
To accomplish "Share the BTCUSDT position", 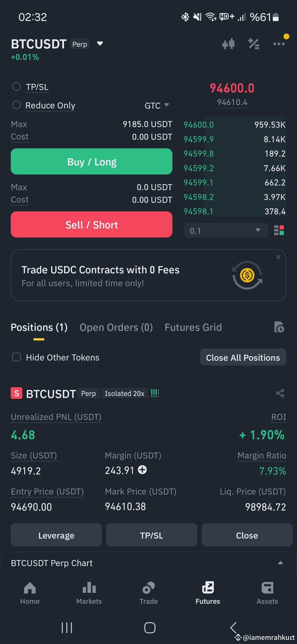I will (x=280, y=393).
